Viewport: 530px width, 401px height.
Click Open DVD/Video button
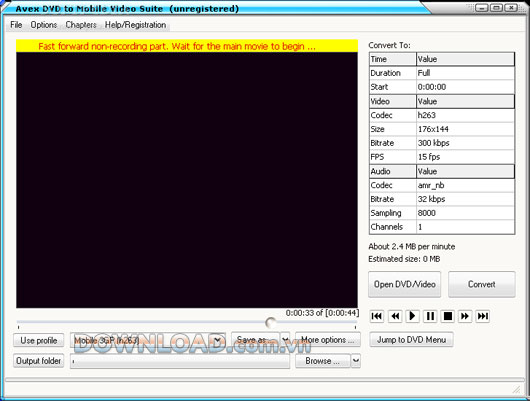pyautogui.click(x=405, y=284)
